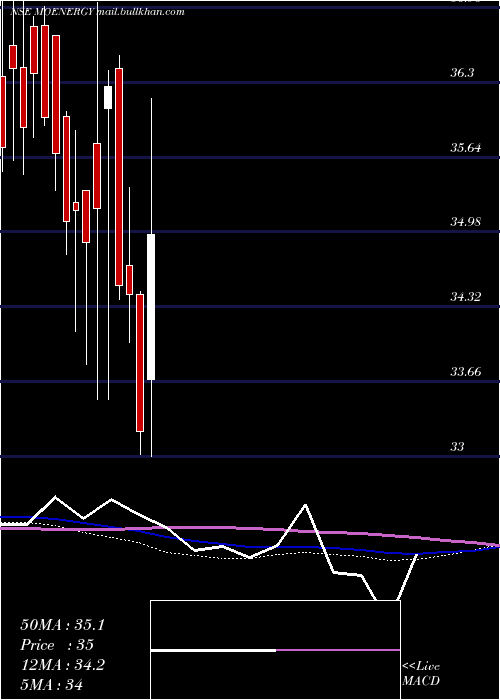Click the 5MA : 34 readout
500x700 pixels.
coord(51,685)
